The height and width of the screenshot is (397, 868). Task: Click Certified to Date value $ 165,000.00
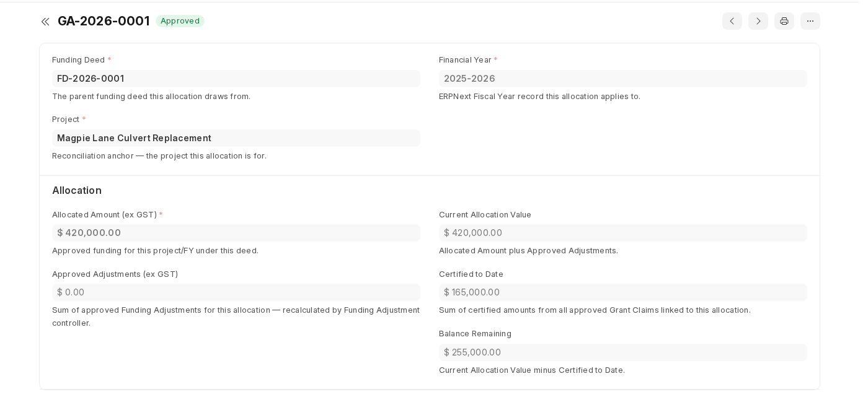point(623,292)
